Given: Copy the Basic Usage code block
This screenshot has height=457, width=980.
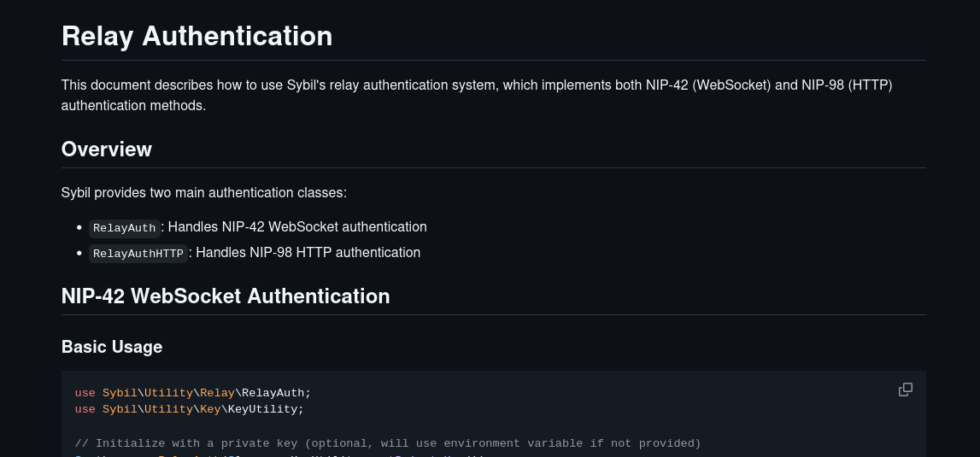Looking at the screenshot, I should coord(905,390).
